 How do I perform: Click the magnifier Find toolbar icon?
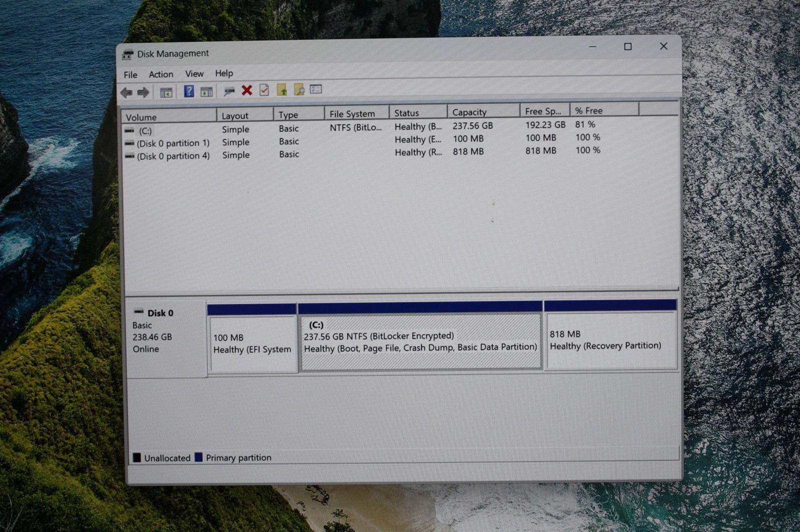pyautogui.click(x=299, y=89)
